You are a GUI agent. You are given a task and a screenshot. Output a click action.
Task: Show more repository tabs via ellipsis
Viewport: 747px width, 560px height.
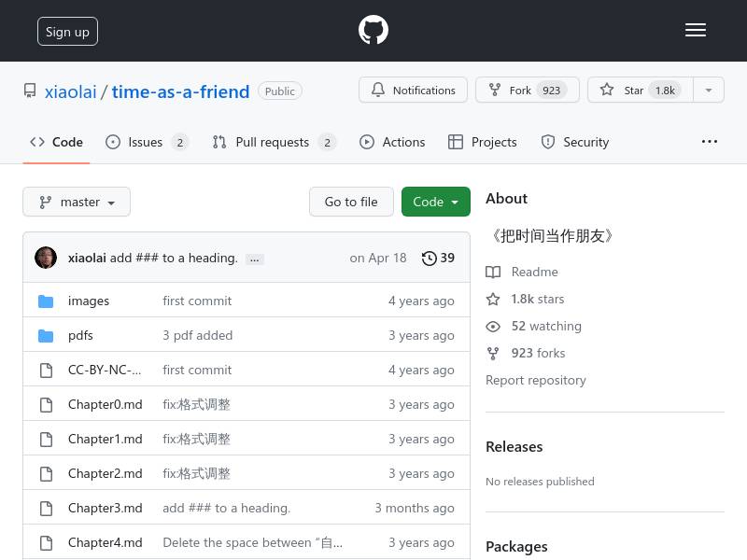click(x=709, y=142)
